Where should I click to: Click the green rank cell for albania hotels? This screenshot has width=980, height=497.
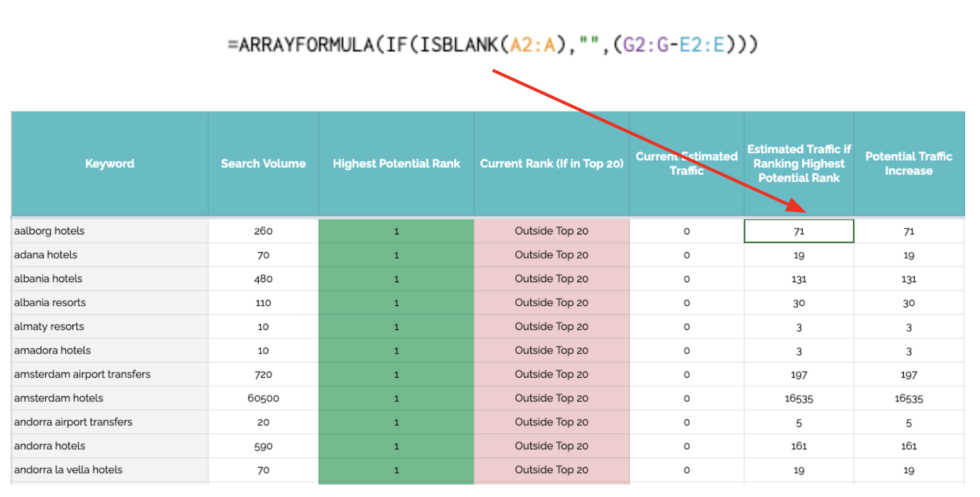tap(396, 279)
